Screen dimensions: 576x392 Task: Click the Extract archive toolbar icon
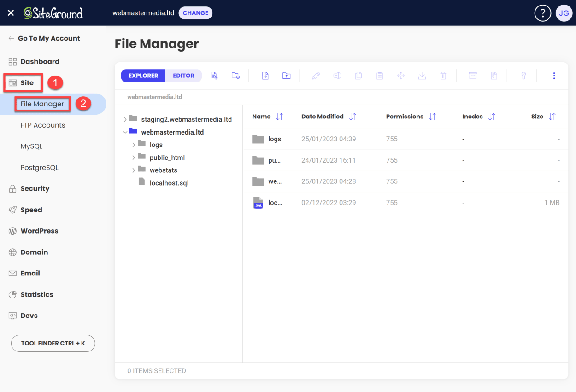click(494, 76)
